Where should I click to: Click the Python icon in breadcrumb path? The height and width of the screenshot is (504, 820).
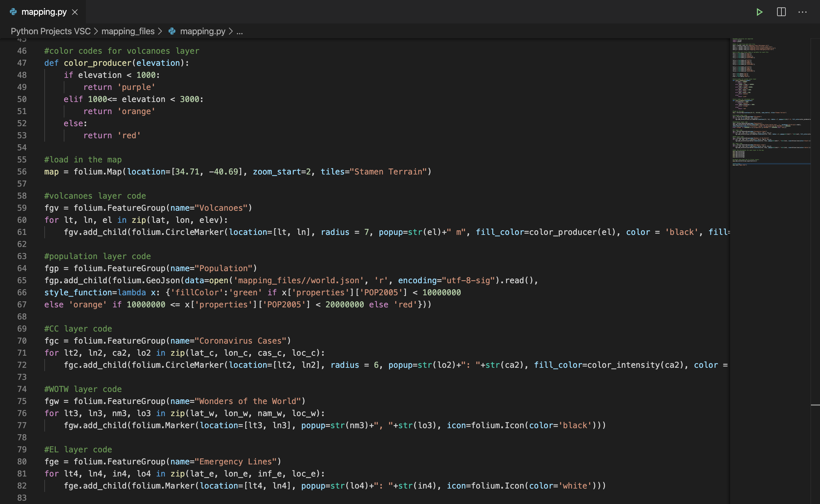172,31
